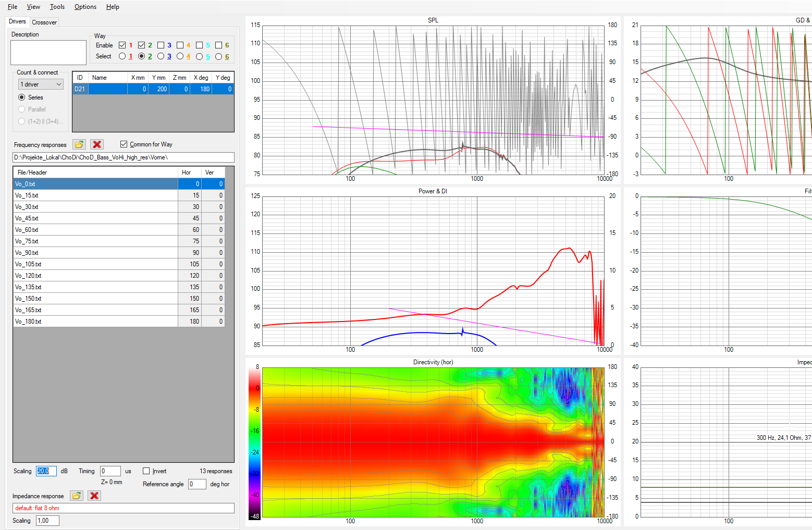Click the directivity color scale bar
812x530 pixels.
(x=255, y=442)
